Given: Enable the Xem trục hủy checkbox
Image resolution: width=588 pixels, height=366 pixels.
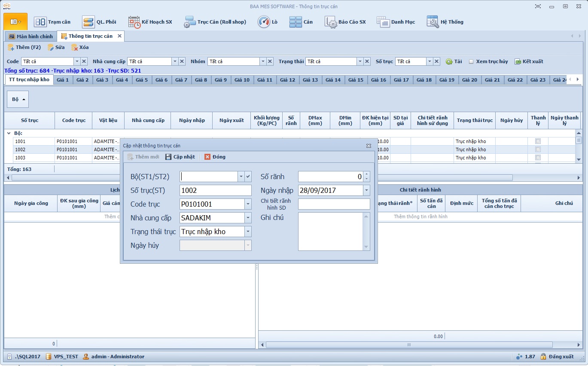Looking at the screenshot, I should coord(471,61).
